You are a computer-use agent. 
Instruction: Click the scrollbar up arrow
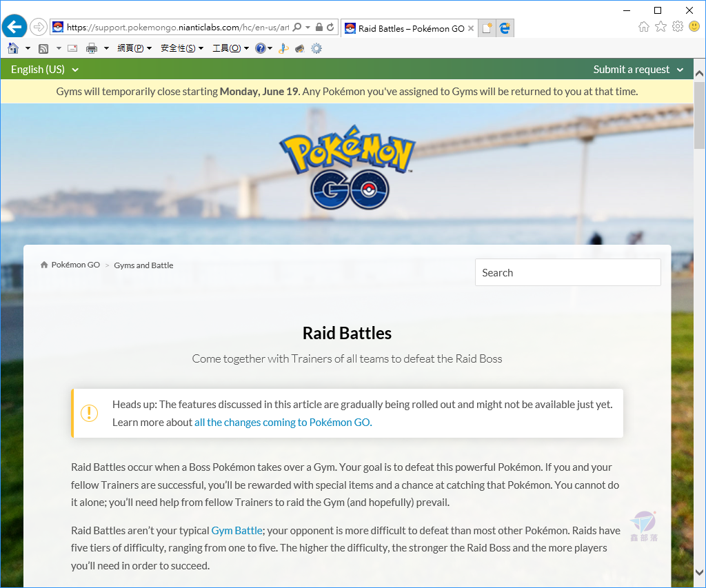(x=699, y=73)
